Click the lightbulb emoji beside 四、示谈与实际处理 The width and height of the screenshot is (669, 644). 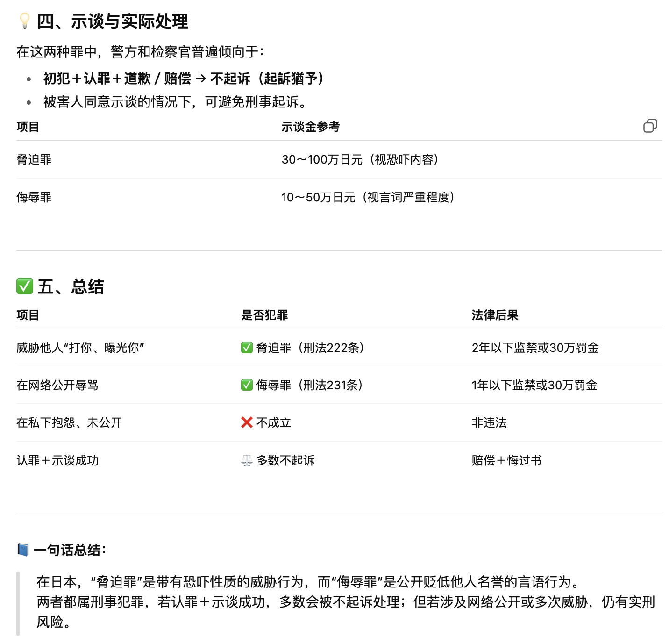coord(24,21)
